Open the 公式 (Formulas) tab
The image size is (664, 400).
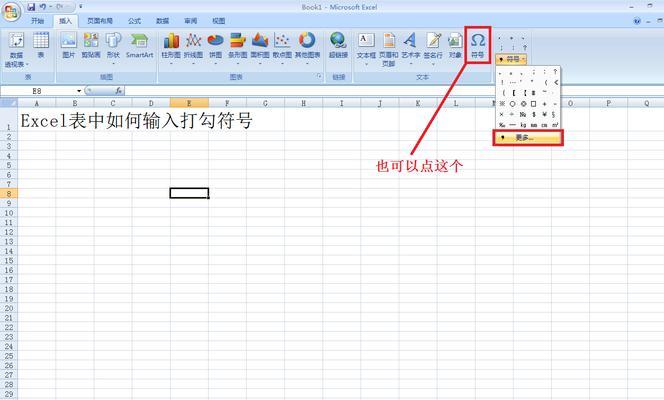134,21
